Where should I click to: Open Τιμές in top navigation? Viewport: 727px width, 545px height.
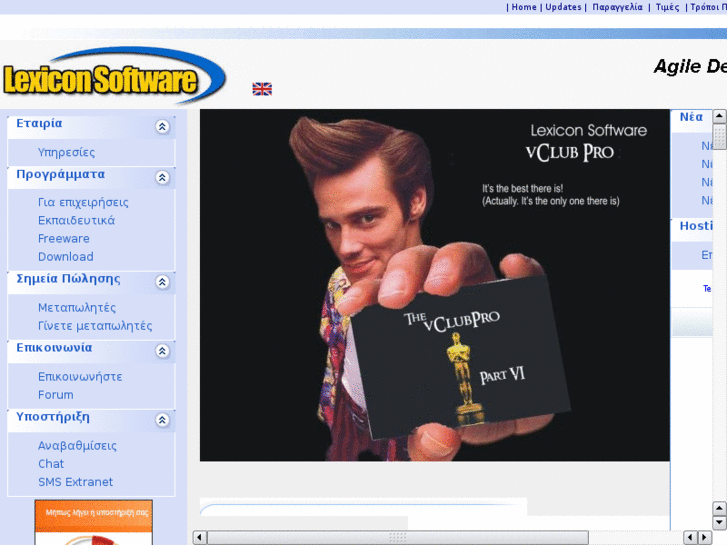point(667,7)
